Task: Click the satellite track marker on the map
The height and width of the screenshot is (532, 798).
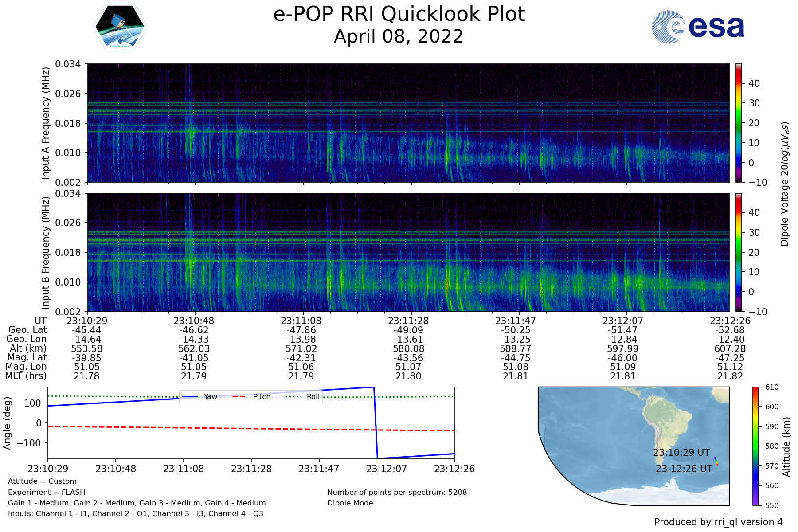Action: [716, 461]
